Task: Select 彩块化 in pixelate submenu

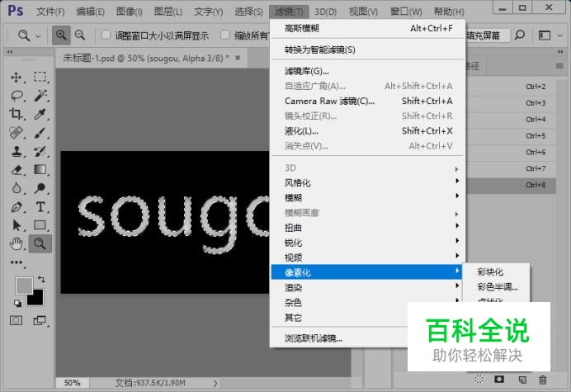Action: click(x=496, y=272)
